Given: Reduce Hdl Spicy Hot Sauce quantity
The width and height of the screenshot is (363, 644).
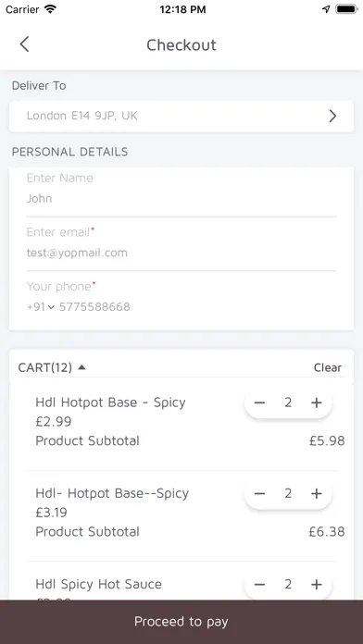Looking at the screenshot, I should pyautogui.click(x=259, y=585).
